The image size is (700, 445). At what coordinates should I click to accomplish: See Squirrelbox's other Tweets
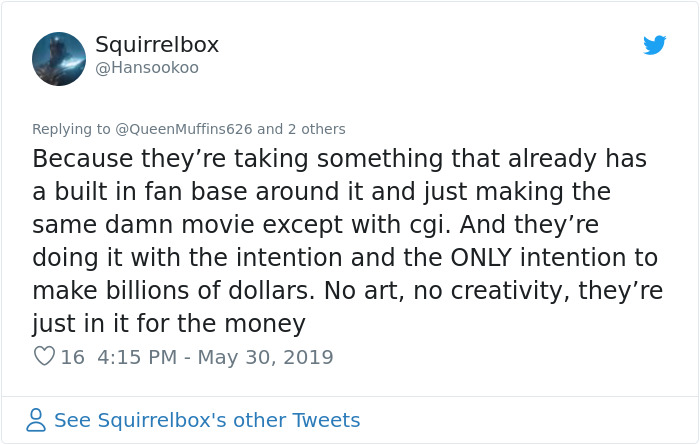(206, 420)
